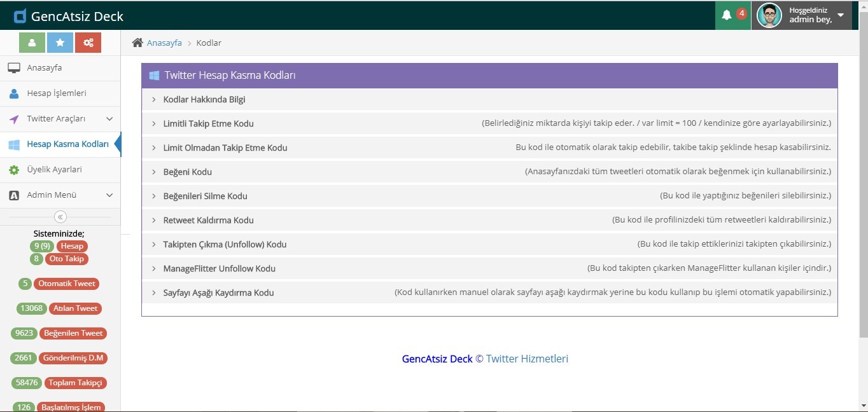Click the GencAtsiz Deck logo icon
Screen dimensions: 868x412
tap(20, 16)
